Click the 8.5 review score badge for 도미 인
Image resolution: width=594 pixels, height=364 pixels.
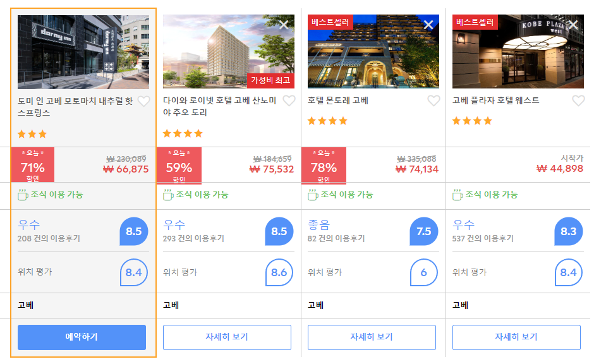click(134, 231)
